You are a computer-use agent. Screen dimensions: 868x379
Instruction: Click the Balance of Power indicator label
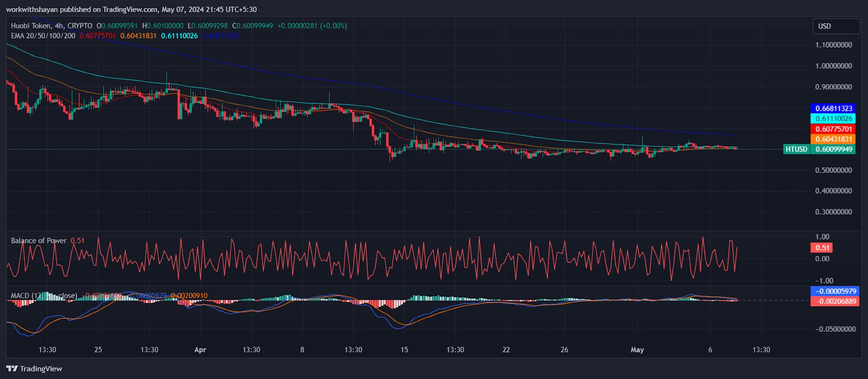point(39,241)
